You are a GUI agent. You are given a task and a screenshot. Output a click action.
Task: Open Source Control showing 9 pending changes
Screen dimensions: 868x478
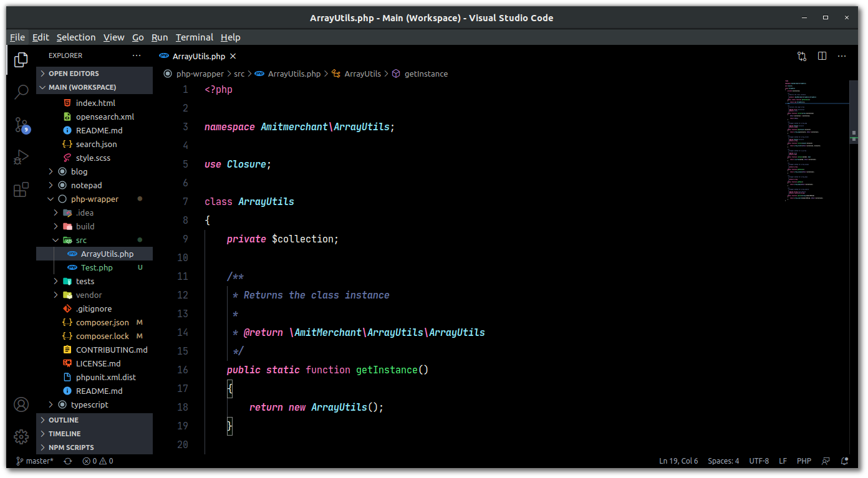click(21, 125)
